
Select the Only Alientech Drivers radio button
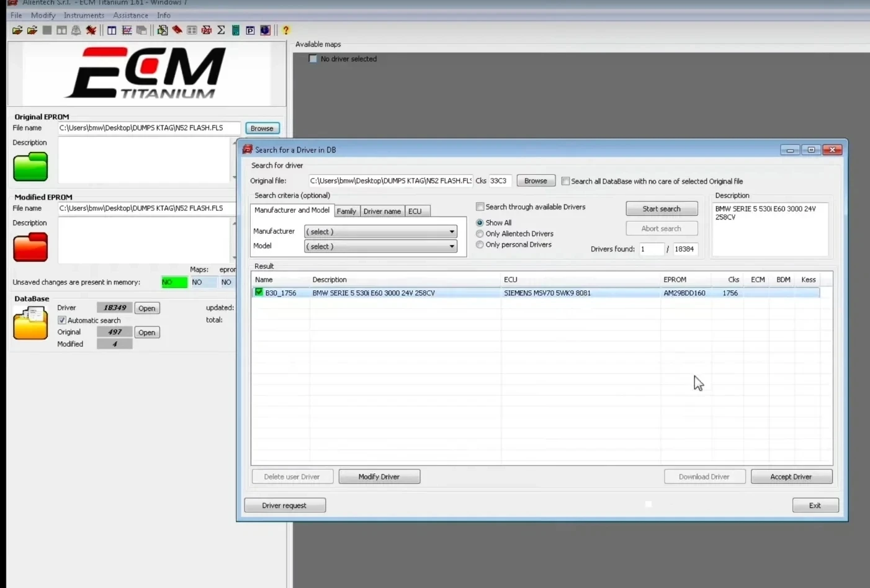[480, 234]
